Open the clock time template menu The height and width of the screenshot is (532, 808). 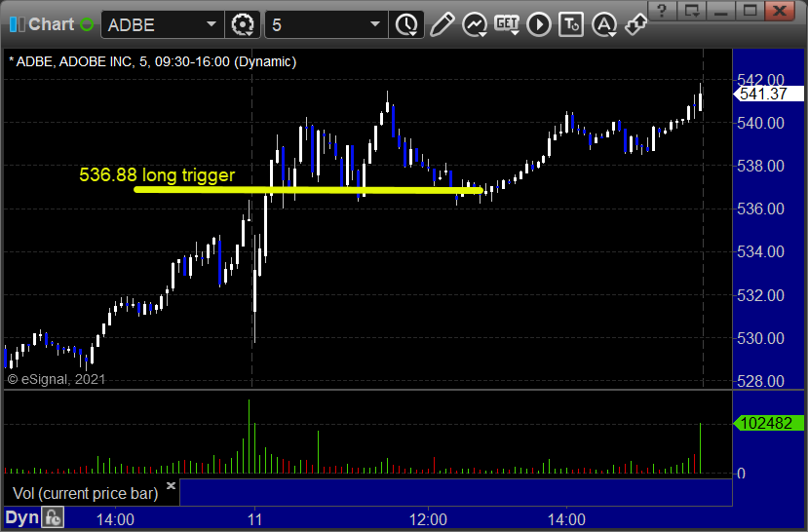pos(406,24)
